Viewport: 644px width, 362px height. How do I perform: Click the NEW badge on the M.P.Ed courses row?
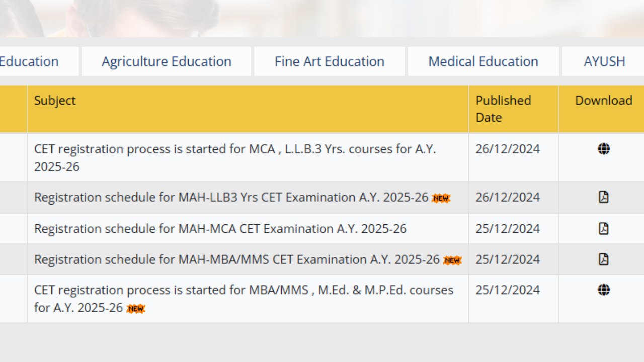coord(135,309)
